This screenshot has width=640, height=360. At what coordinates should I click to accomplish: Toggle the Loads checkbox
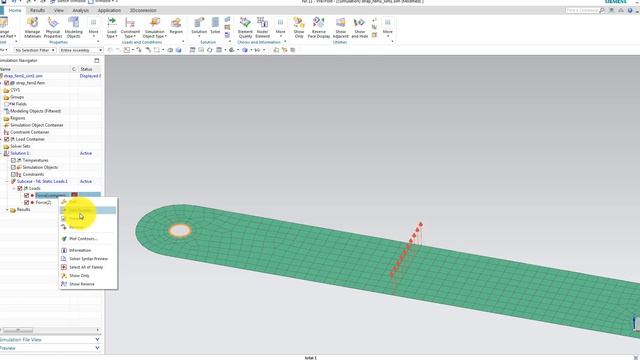click(20, 189)
